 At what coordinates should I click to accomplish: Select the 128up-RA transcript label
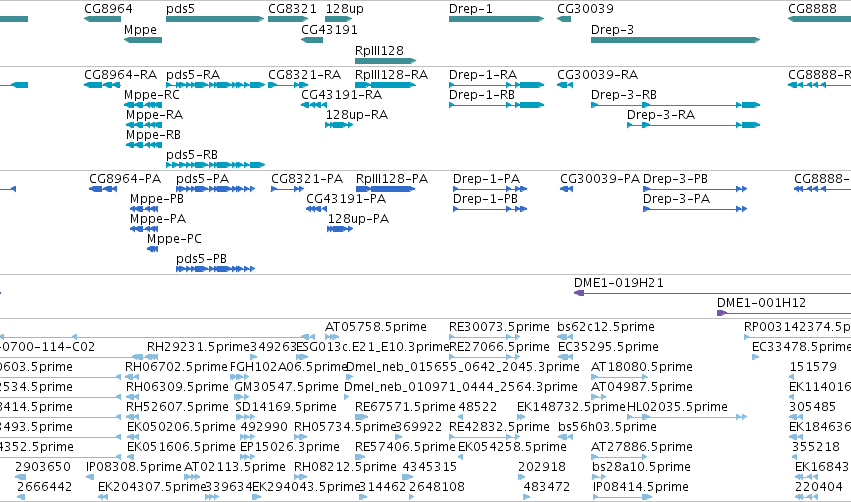[357, 115]
